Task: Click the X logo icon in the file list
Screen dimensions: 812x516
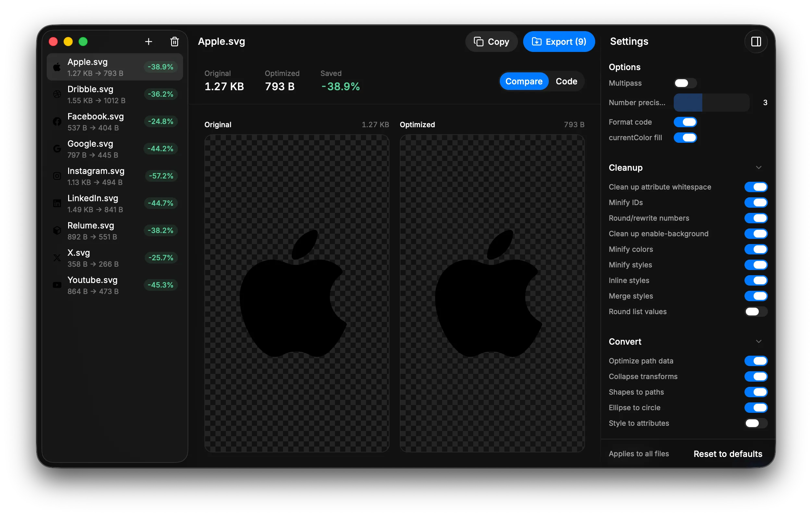Action: click(x=57, y=258)
